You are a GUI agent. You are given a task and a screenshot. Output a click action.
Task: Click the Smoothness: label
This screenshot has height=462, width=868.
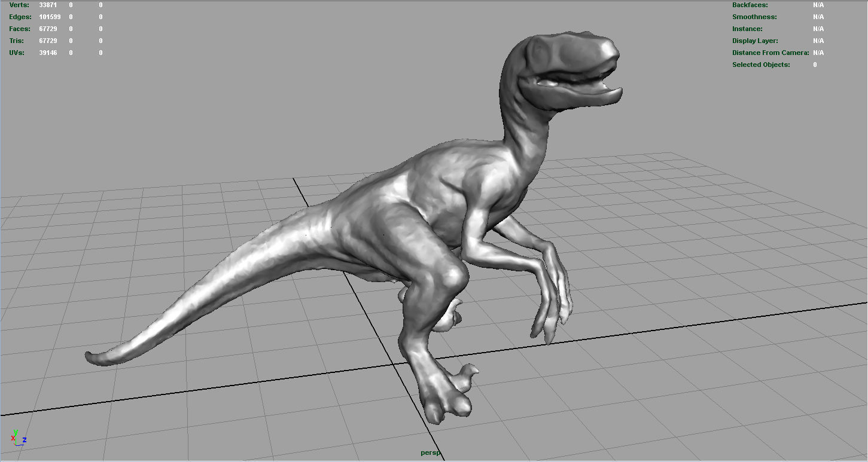coord(754,17)
